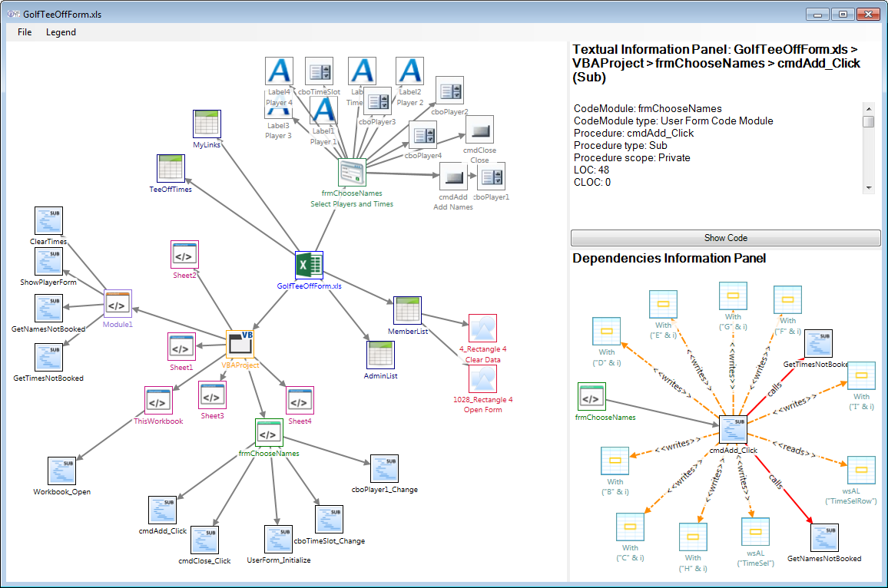
Task: Click the GolfTeeOffForm.xls Excel workbook node
Action: click(309, 266)
